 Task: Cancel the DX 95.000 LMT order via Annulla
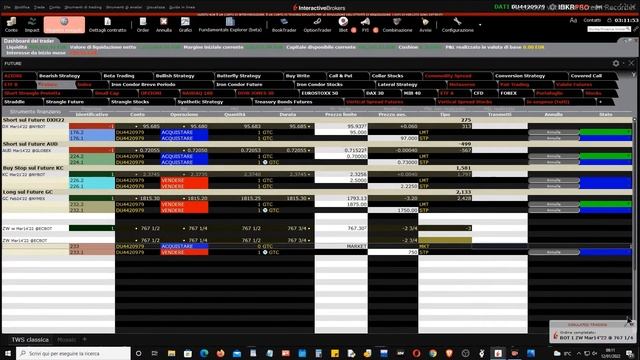[553, 132]
